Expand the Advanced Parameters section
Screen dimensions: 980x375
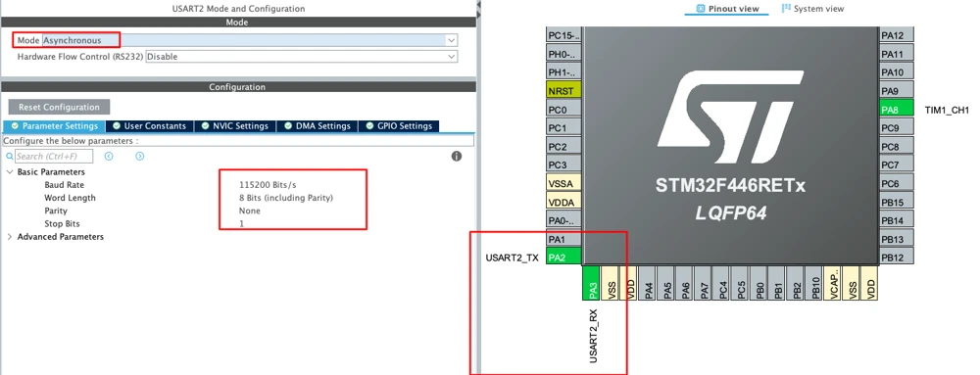pyautogui.click(x=10, y=237)
